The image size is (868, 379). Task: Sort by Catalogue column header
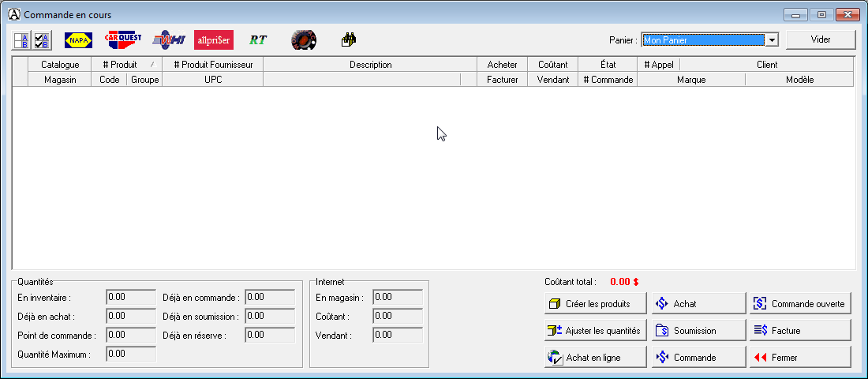pyautogui.click(x=60, y=65)
